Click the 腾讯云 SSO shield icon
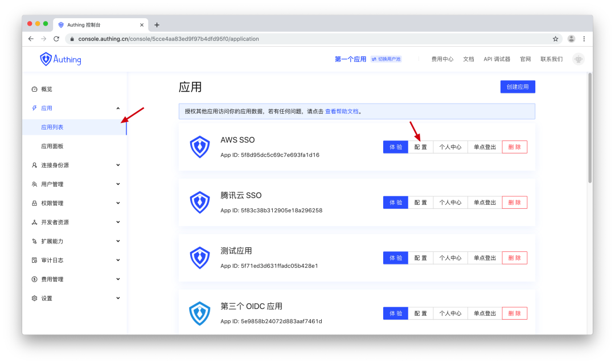Image resolution: width=615 pixels, height=364 pixels. [200, 202]
